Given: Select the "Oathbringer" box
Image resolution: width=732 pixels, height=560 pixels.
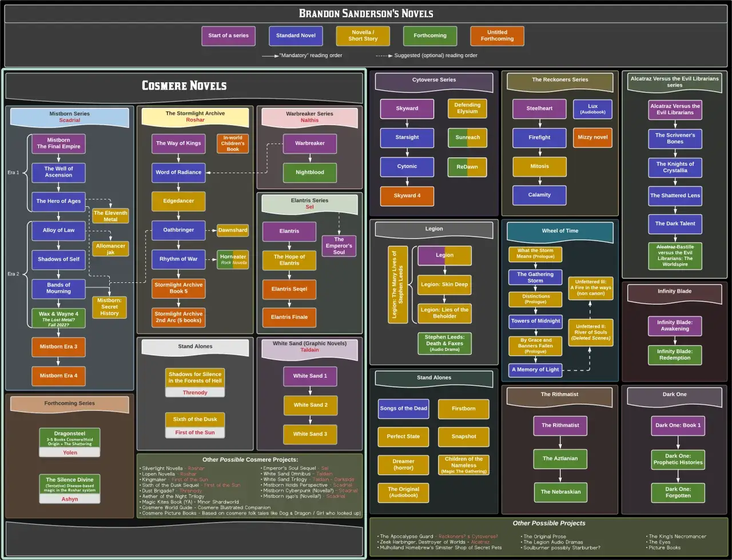Looking at the screenshot, I should 178,230.
